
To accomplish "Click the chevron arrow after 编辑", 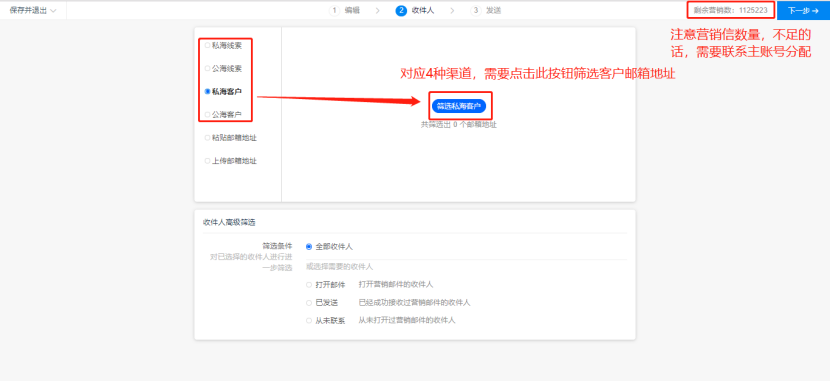I will click(377, 10).
